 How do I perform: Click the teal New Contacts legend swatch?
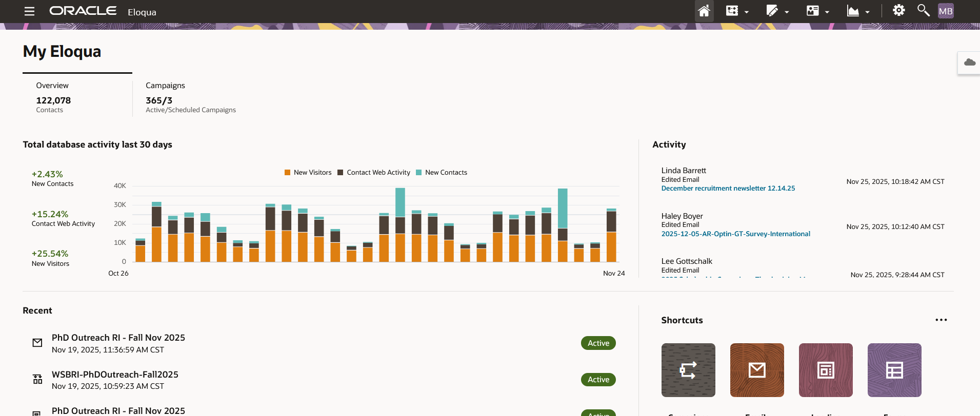[x=419, y=173]
